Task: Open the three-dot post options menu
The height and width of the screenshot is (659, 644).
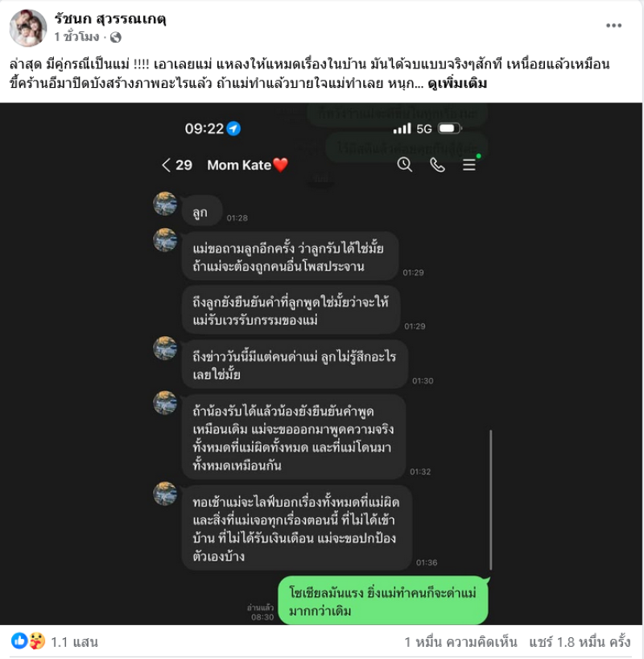Action: [613, 26]
